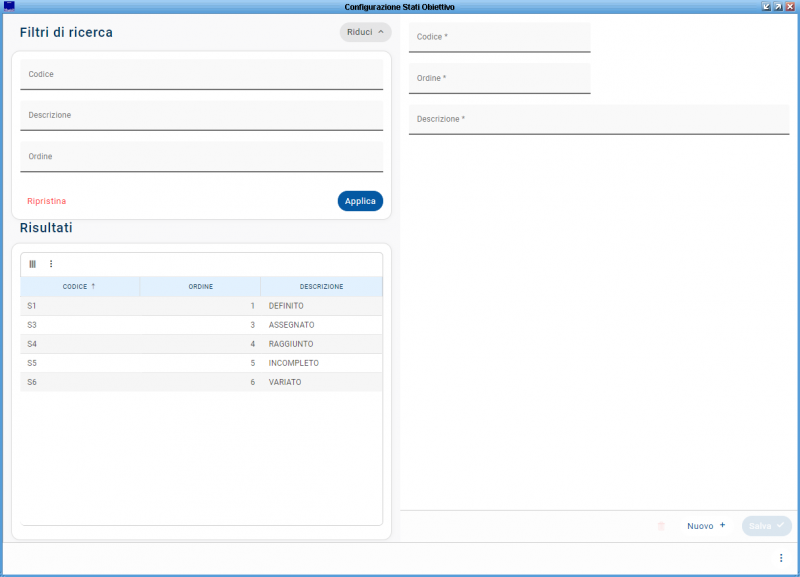Click the Salva button

point(766,526)
